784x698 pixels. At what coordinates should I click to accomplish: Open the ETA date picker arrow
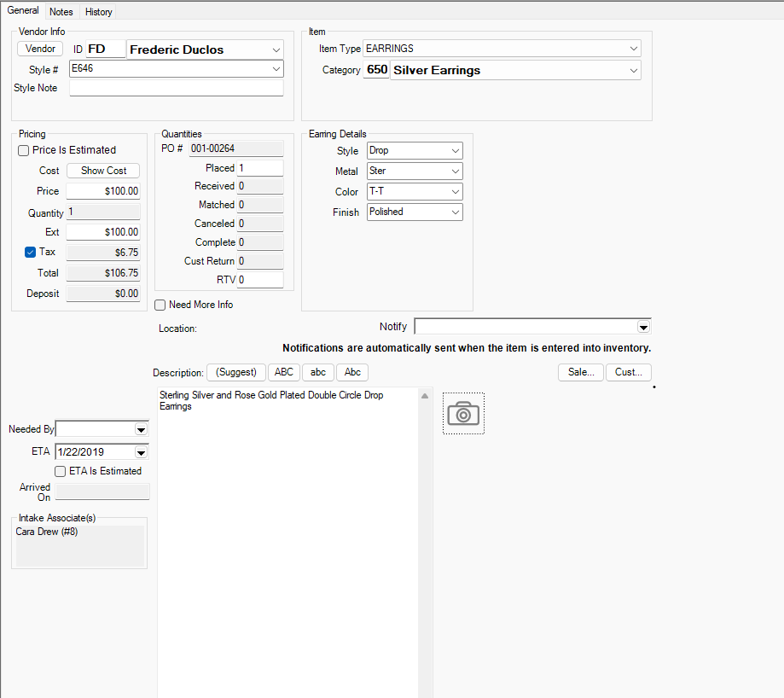tap(142, 452)
